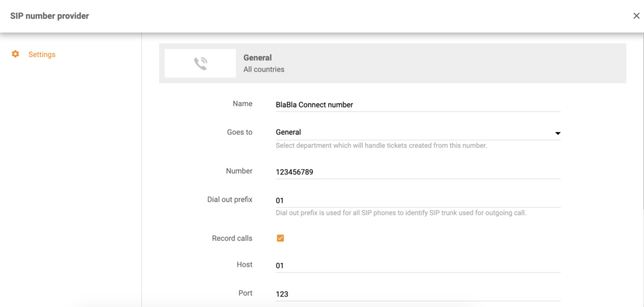Viewport: 644px width, 307px height.
Task: Expand the Goes to dropdown arrow
Action: pos(557,133)
